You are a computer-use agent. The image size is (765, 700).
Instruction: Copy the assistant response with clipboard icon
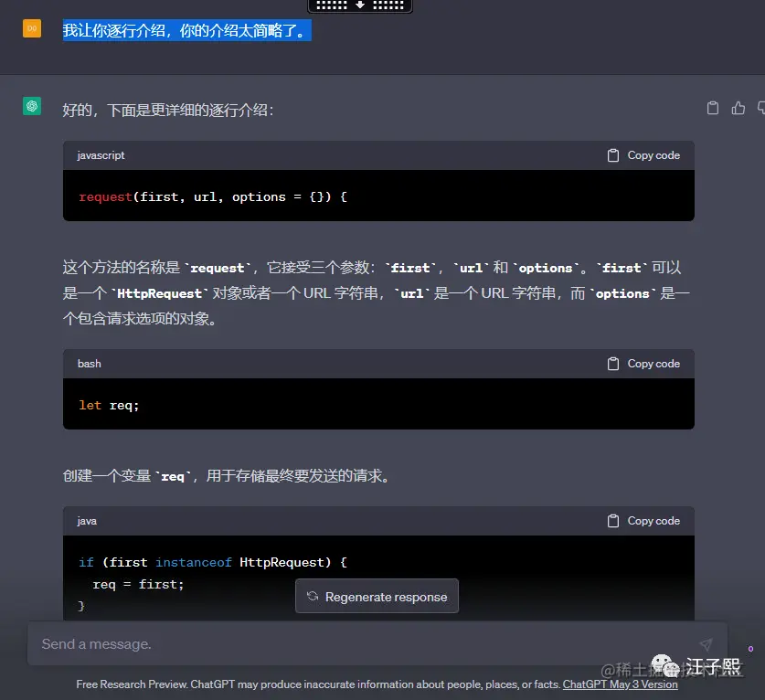pos(713,108)
